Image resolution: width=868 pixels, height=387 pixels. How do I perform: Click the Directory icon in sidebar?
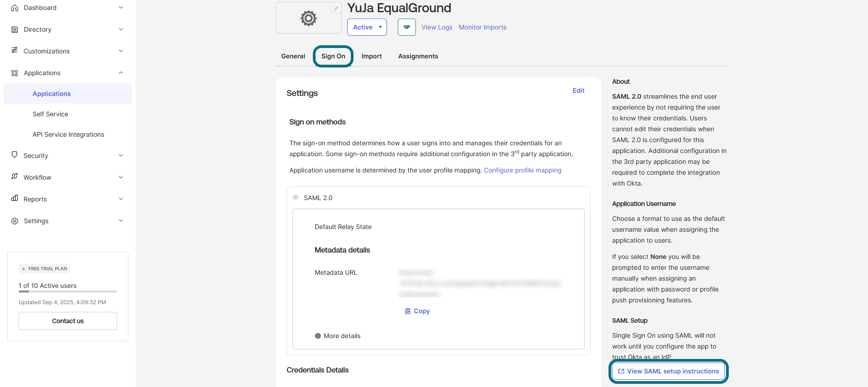[14, 29]
